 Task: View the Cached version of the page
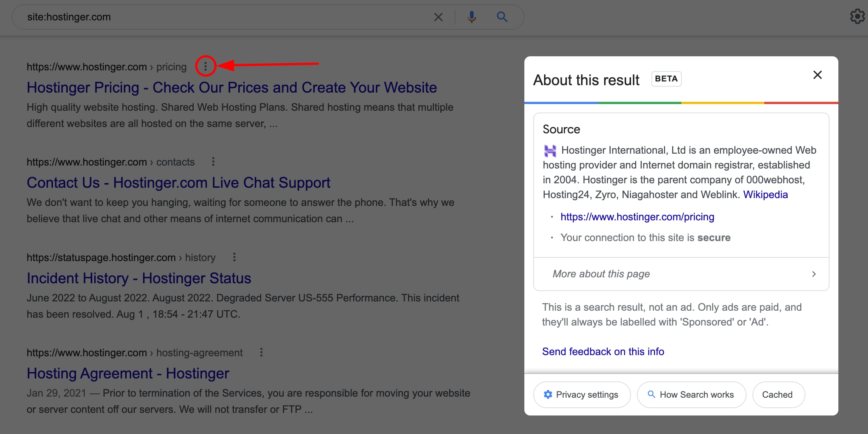point(778,394)
